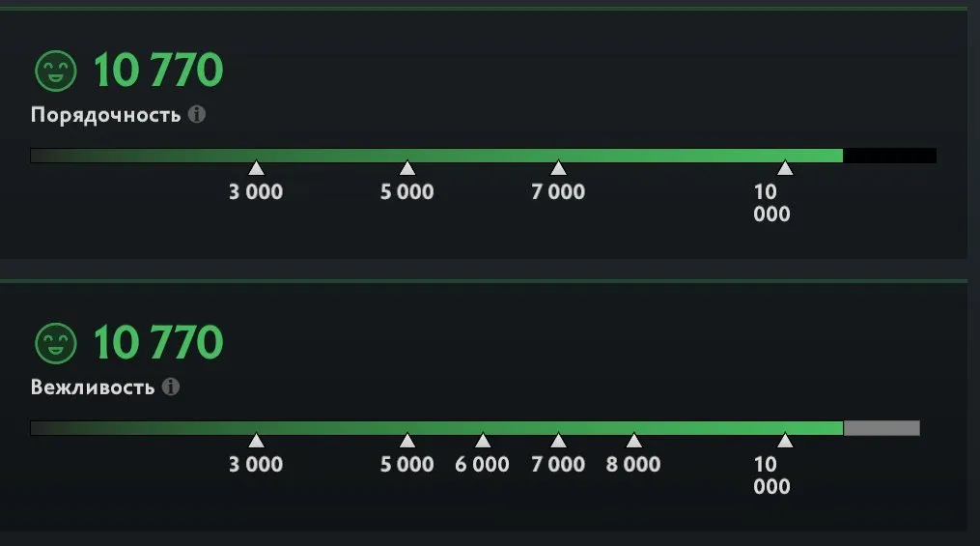
Task: Click the 10 000 triangle marker on Вежливость bar
Action: (785, 441)
